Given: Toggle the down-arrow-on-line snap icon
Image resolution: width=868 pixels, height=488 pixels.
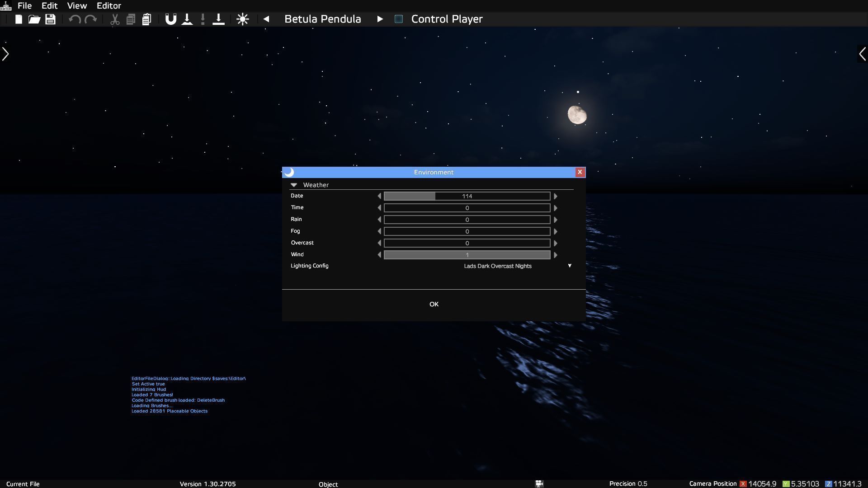Looking at the screenshot, I should (x=218, y=19).
